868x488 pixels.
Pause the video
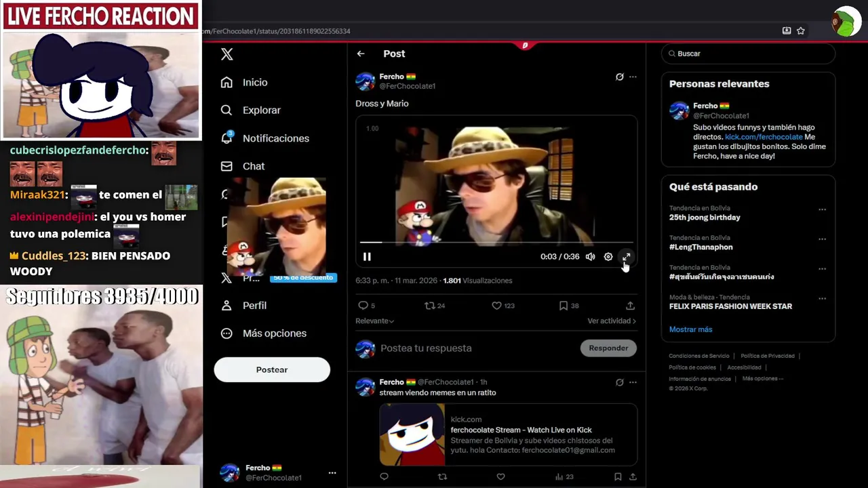(367, 257)
